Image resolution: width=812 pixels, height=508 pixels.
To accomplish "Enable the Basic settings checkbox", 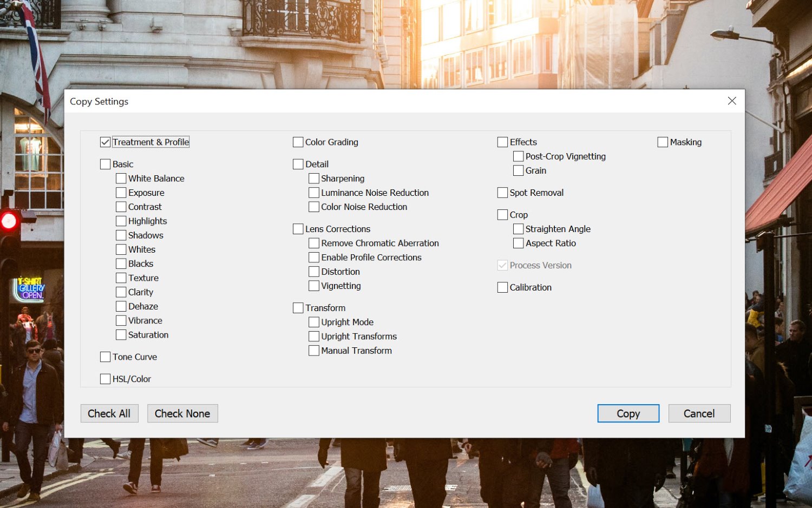I will (105, 164).
